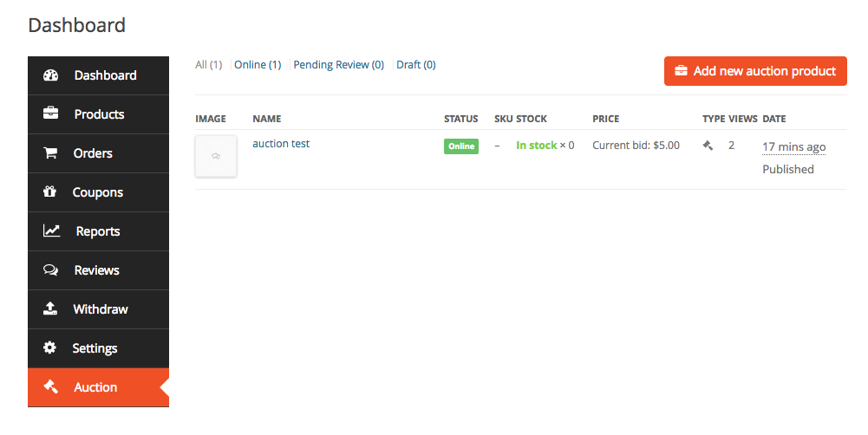Click the Withdraw upload icon
868x435 pixels.
pyautogui.click(x=50, y=308)
